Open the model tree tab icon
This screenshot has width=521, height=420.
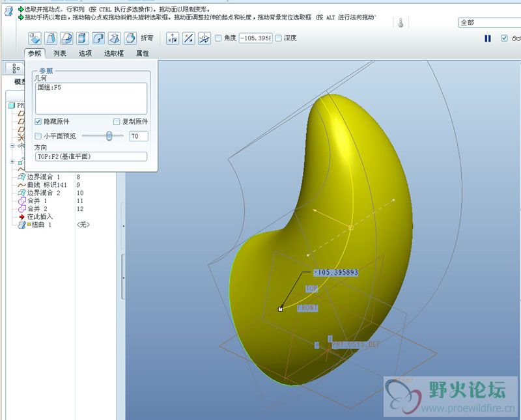coord(16,68)
